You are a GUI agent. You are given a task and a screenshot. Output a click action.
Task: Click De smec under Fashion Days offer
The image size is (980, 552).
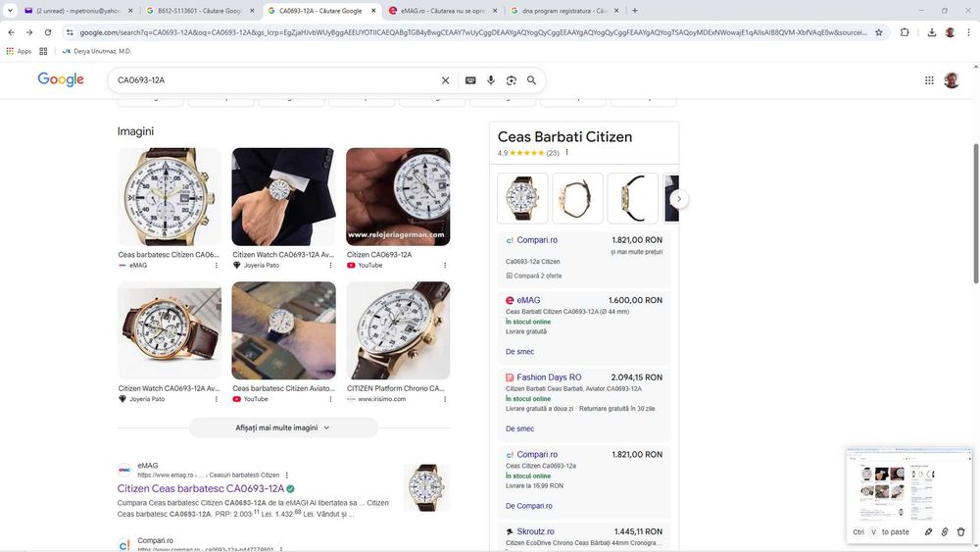(x=519, y=428)
